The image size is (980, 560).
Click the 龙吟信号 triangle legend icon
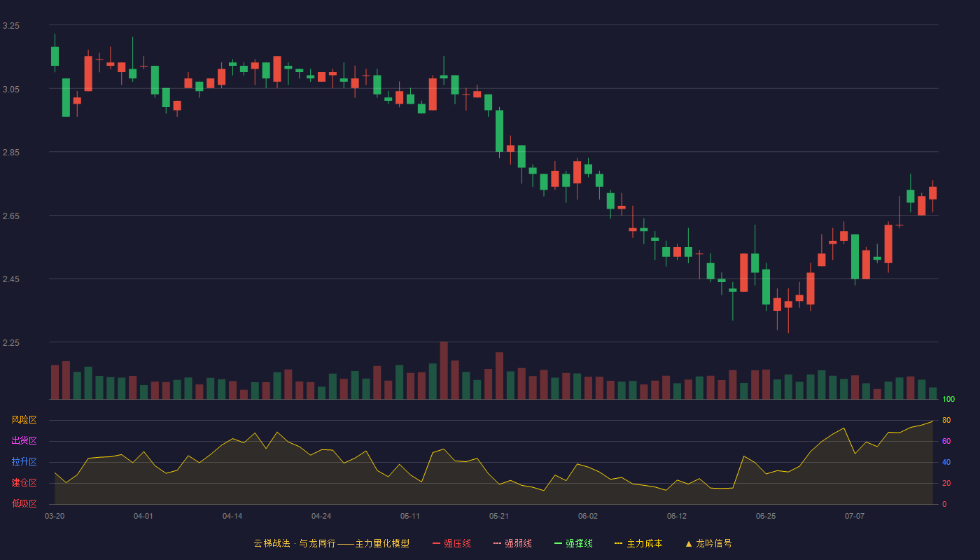tap(689, 543)
